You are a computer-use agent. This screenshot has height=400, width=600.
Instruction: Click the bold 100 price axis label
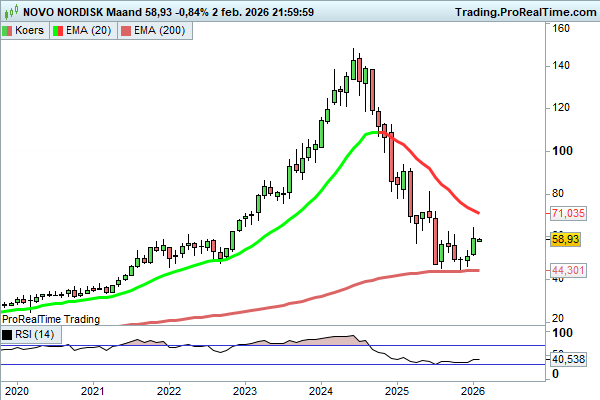pos(562,151)
